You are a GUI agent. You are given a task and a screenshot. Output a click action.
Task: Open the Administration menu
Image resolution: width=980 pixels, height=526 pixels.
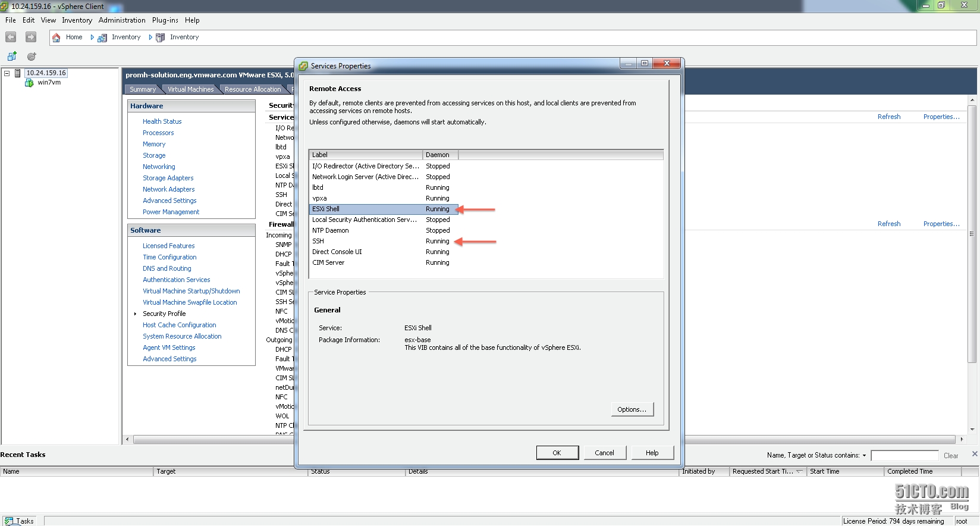122,20
